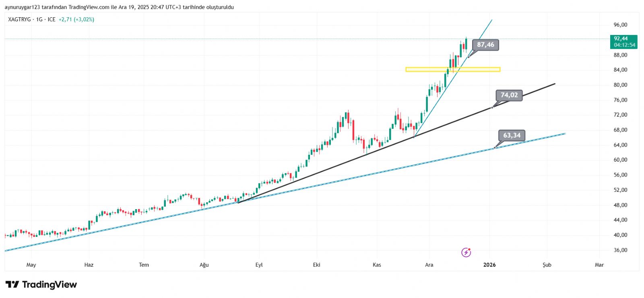Click the 2026 label on time axis
This screenshot has width=644, height=298.
489,265
